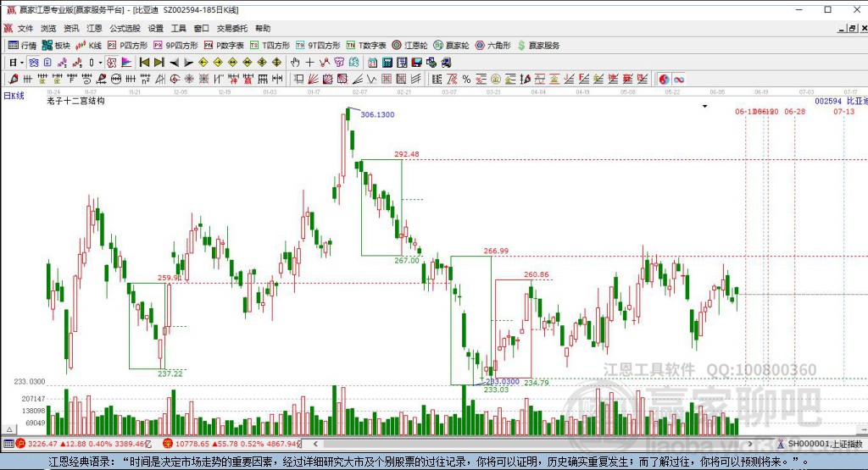Image resolution: width=868 pixels, height=470 pixels.
Task: Open 赢家服务 with the dollar icon
Action: tap(538, 46)
